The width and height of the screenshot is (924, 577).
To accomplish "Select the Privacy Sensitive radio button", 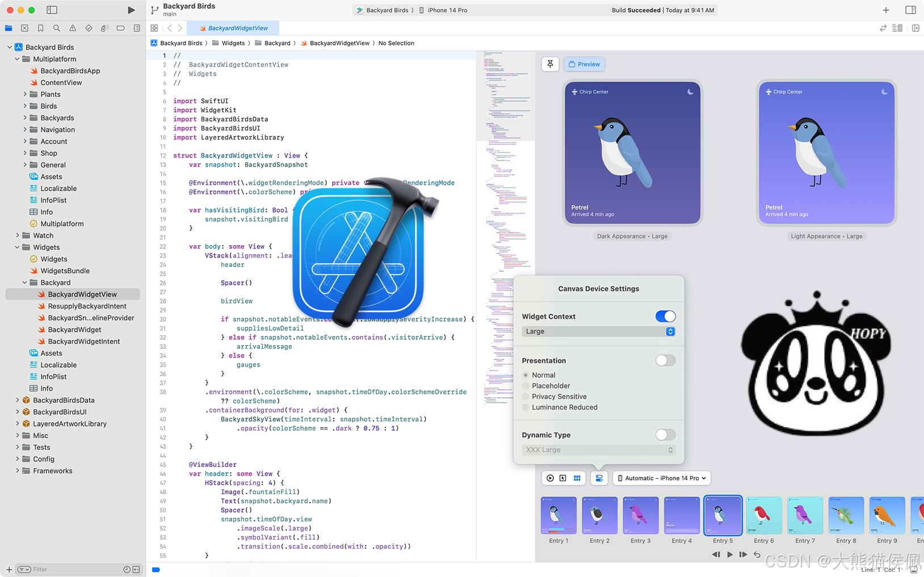I will coord(526,397).
